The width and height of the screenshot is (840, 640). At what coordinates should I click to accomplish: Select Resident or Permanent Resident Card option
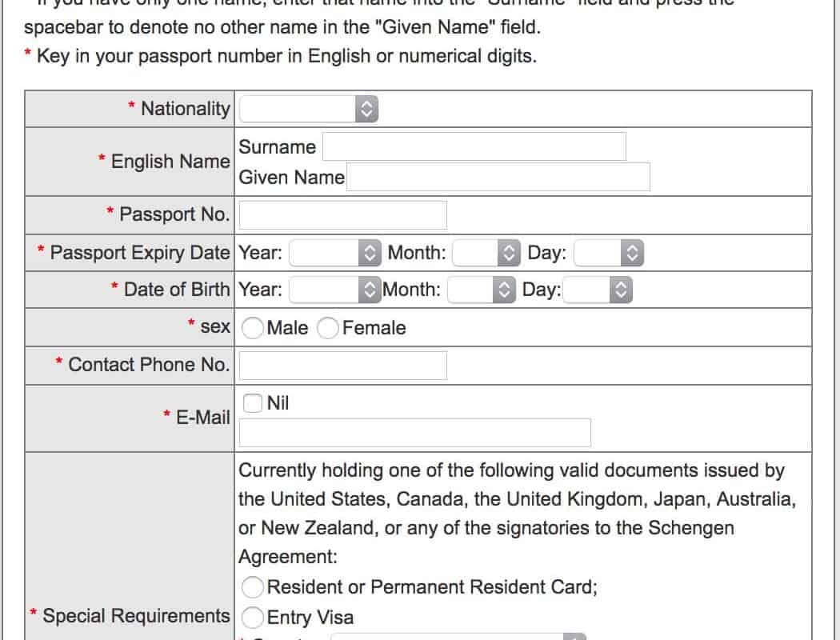(x=253, y=587)
